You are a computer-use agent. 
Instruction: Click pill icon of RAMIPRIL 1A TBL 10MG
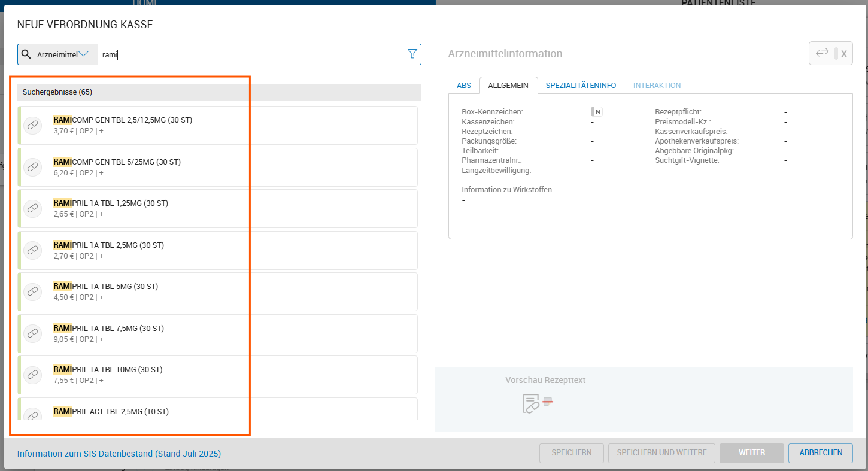tap(33, 375)
